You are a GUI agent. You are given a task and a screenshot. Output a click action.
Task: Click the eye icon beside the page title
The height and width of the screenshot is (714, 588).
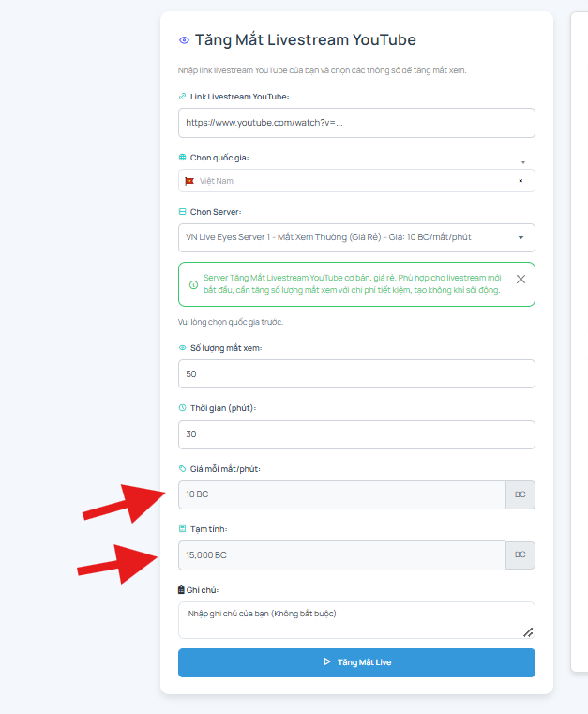click(x=184, y=40)
